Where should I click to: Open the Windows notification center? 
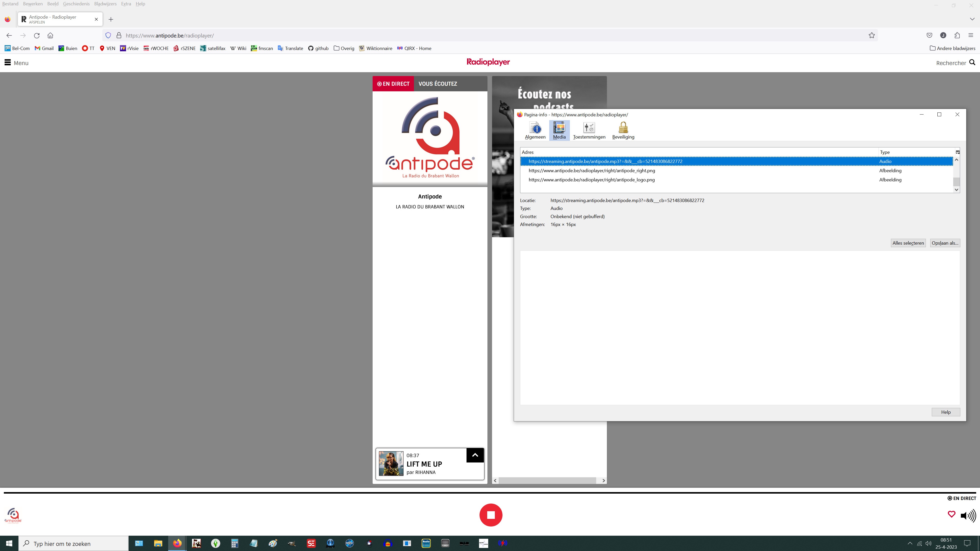coord(967,543)
